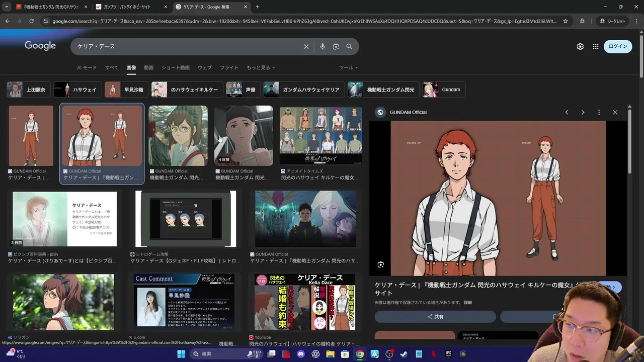The height and width of the screenshot is (362, 644).
Task: Open the Cast Comment thumbnail from x.com
Action: (x=184, y=302)
